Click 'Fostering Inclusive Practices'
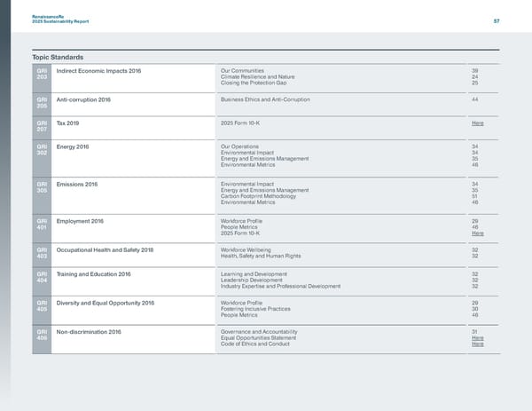Image resolution: width=532 pixels, height=411 pixels. coord(255,309)
